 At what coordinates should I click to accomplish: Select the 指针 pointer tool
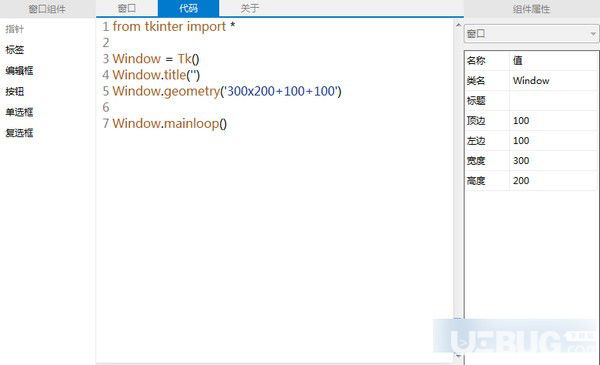[x=15, y=29]
